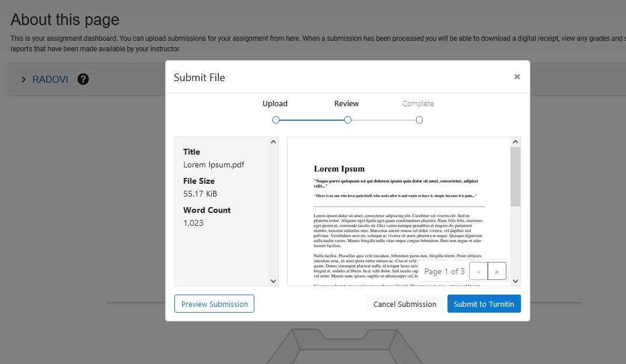Click scroll down arrow in document preview
The width and height of the screenshot is (626, 364).
pos(515,281)
